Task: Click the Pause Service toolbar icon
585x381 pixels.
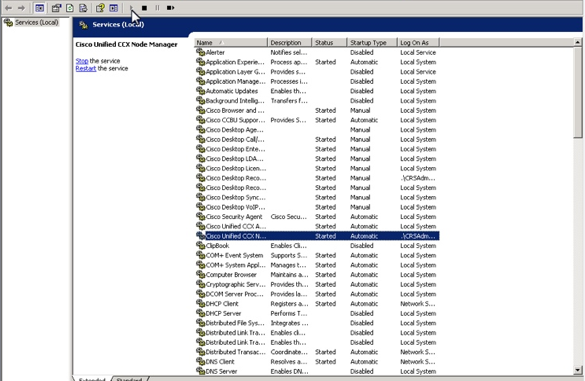Action: 157,8
